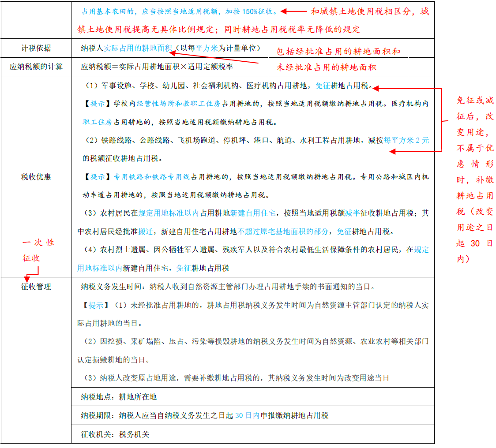Click blue text 不超过原宅基地面积的部分

[283, 231]
